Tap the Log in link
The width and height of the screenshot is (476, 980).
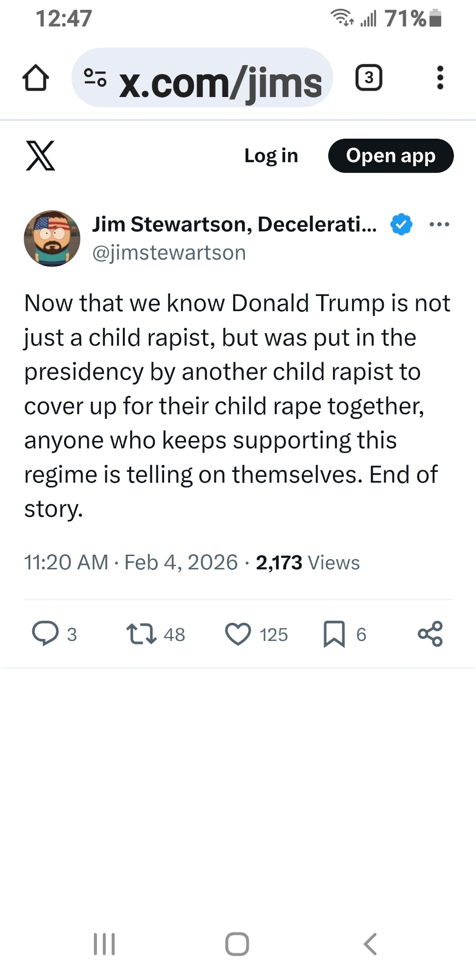point(271,156)
